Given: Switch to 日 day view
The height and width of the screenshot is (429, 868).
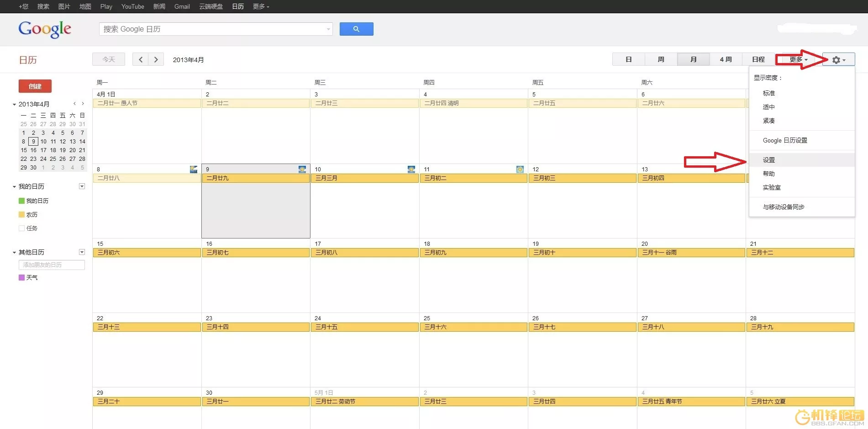Looking at the screenshot, I should pyautogui.click(x=629, y=59).
